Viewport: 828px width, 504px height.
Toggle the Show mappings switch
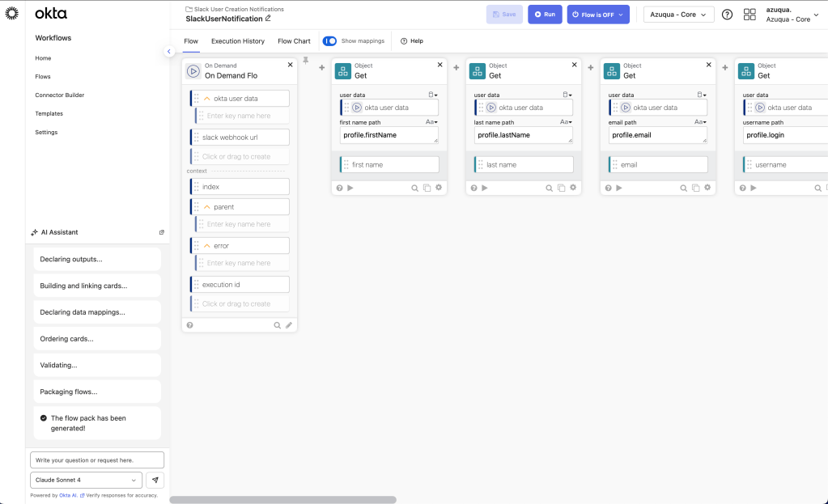[329, 40]
